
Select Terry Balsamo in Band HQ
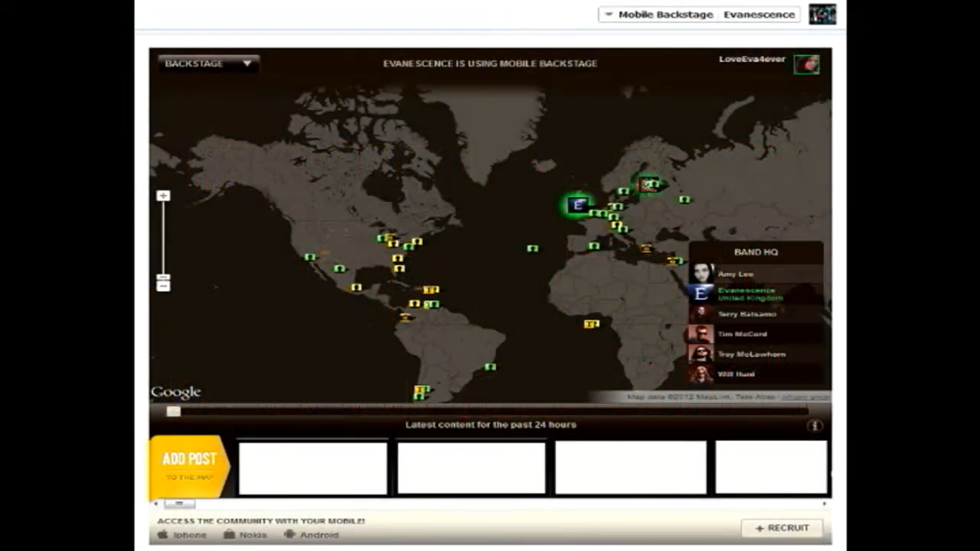pyautogui.click(x=756, y=314)
